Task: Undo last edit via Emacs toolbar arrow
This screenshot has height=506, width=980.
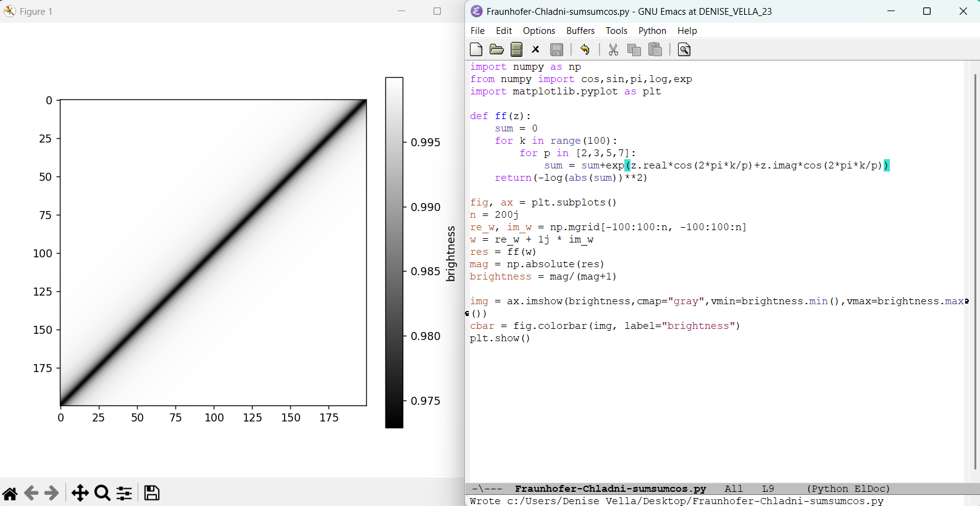Action: coord(585,49)
